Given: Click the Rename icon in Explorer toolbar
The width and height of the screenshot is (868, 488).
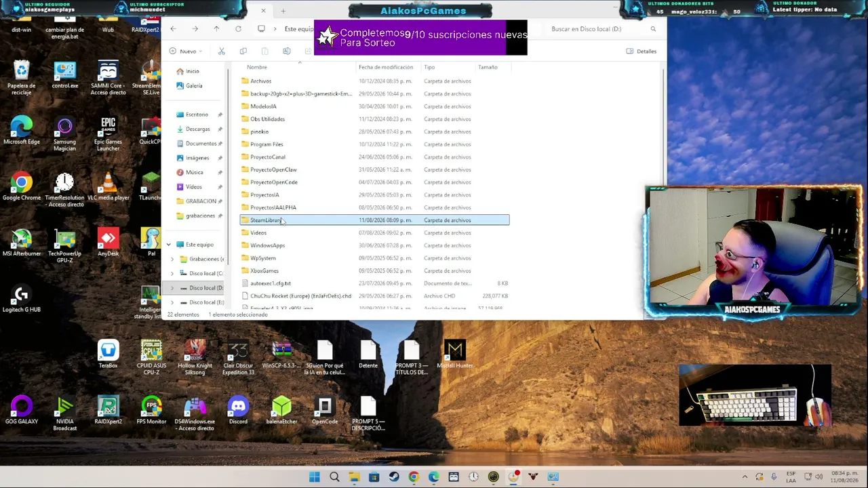Looking at the screenshot, I should [x=287, y=51].
